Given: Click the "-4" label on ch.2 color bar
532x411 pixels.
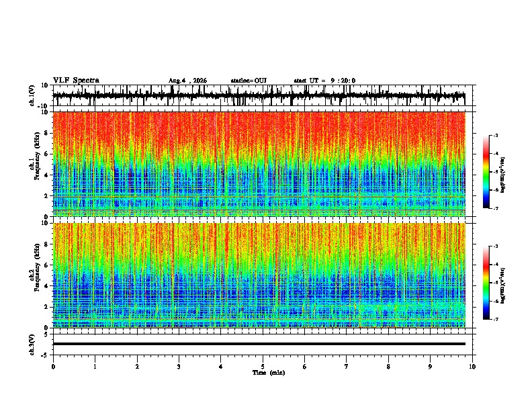Looking at the screenshot, I should coord(496,265).
